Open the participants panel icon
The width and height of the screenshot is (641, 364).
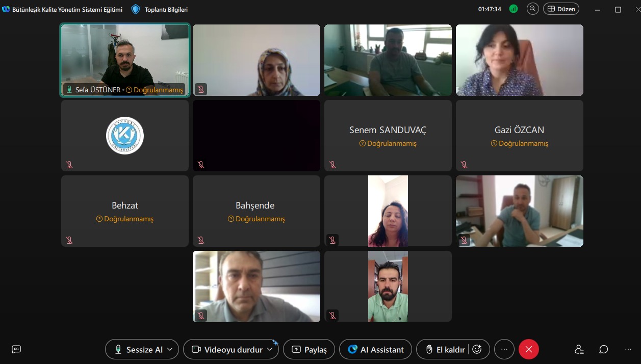pos(579,349)
